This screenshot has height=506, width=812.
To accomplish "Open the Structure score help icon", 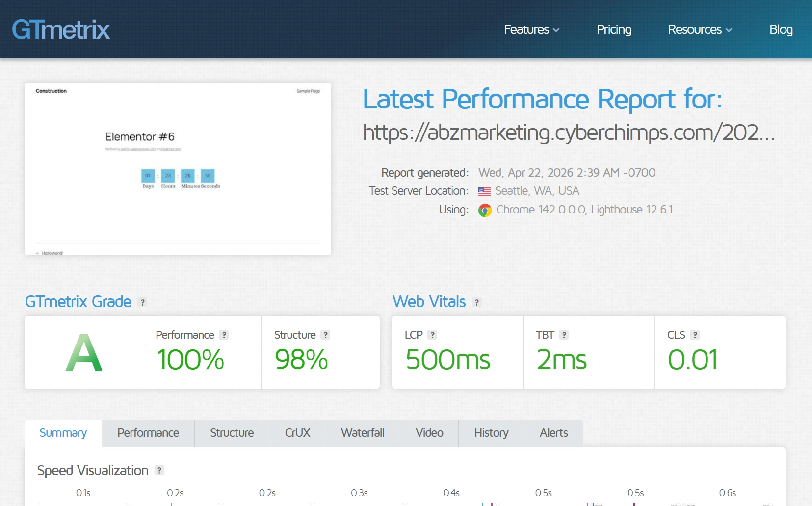I will coord(325,335).
